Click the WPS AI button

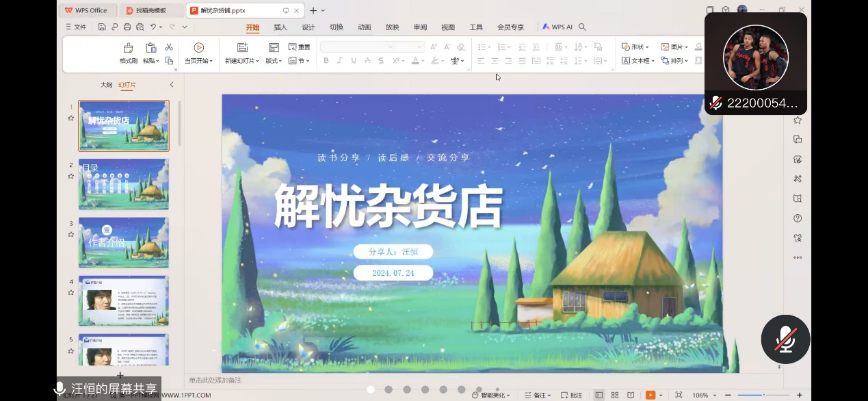pyautogui.click(x=557, y=27)
